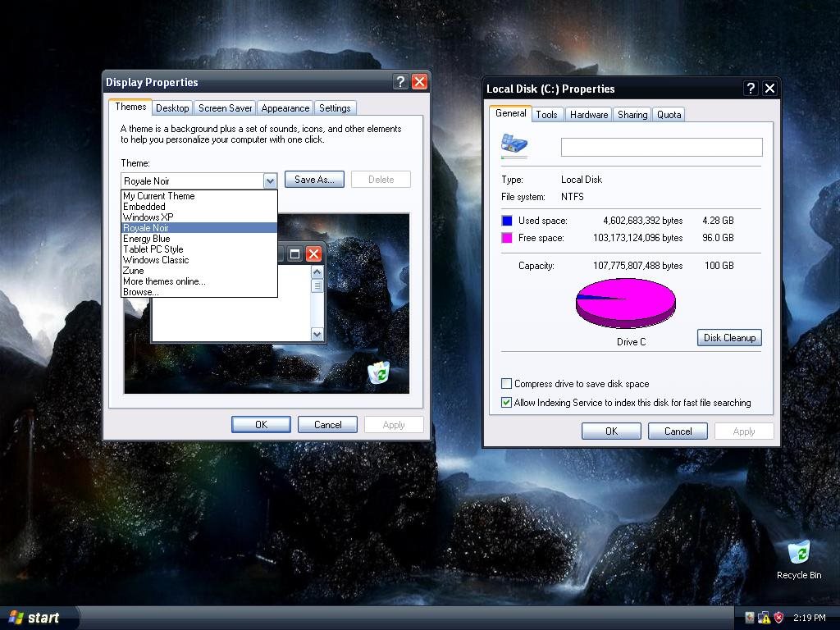Click the network warning tray icon
The width and height of the screenshot is (840, 630).
(x=764, y=618)
